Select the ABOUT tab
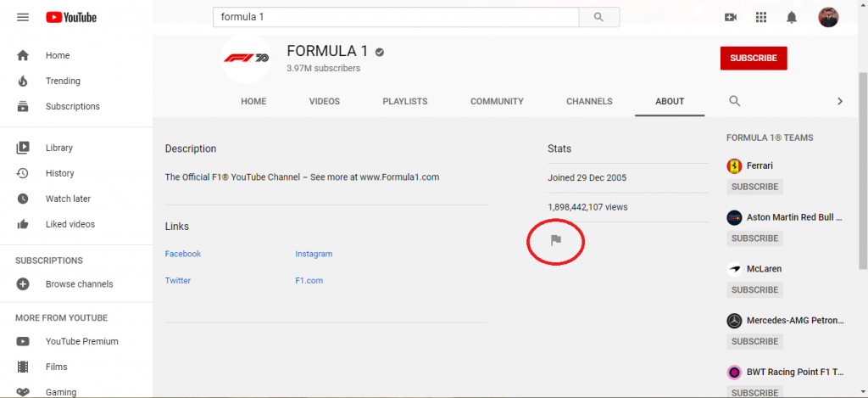The width and height of the screenshot is (868, 398). pyautogui.click(x=670, y=102)
